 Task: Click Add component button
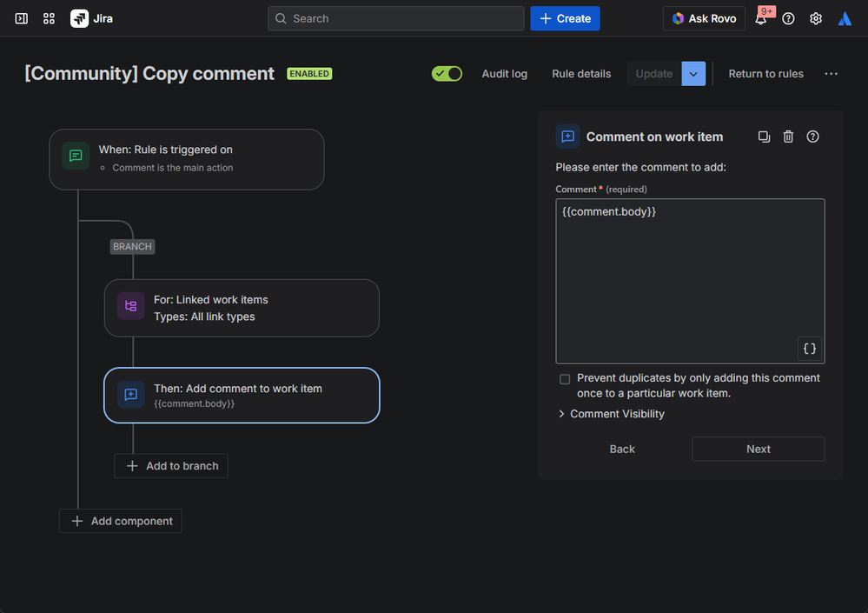[121, 521]
